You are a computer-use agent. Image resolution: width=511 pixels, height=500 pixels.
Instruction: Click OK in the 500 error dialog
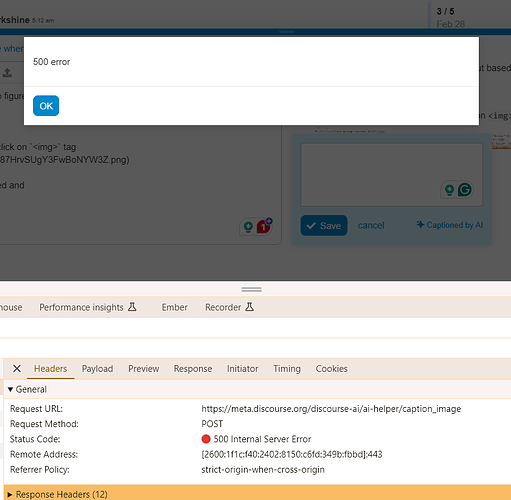click(46, 106)
